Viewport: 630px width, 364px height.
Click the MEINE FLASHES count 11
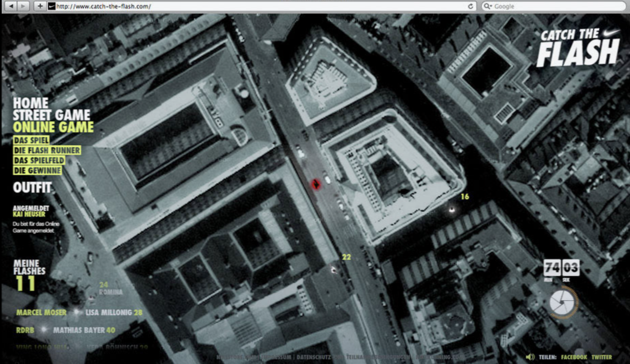pos(25,283)
